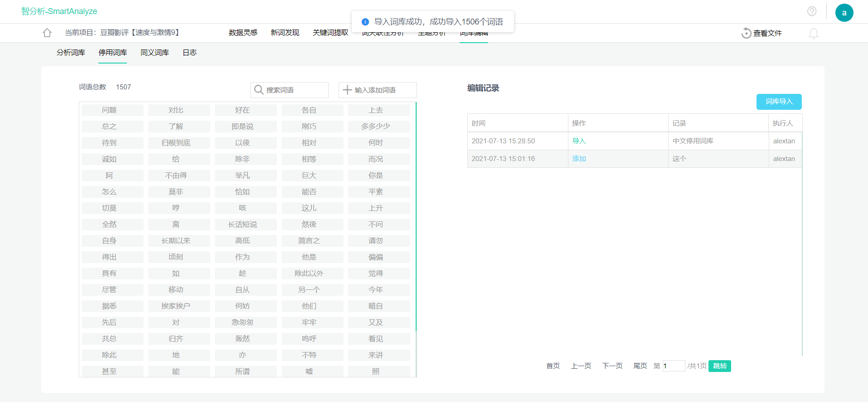
Task: Open the 新词发现 menu
Action: pyautogui.click(x=285, y=33)
